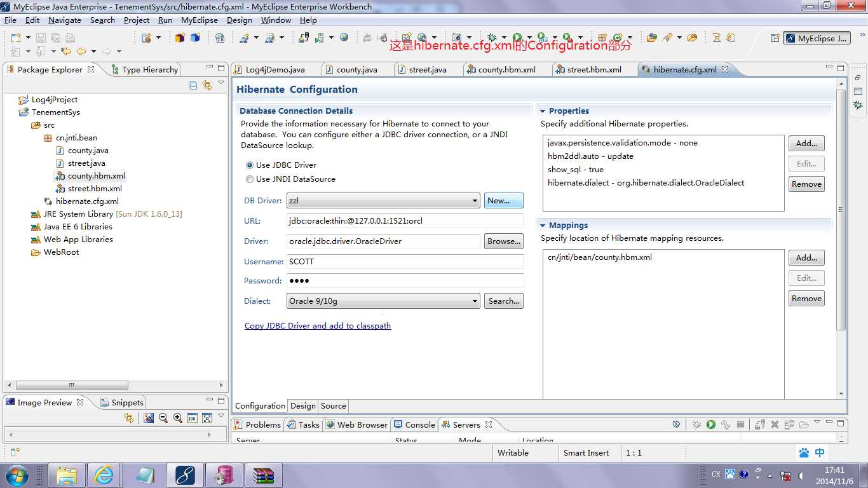The image size is (868, 488).
Task: Open dropdown arrow next to Run icon
Action: click(x=529, y=38)
